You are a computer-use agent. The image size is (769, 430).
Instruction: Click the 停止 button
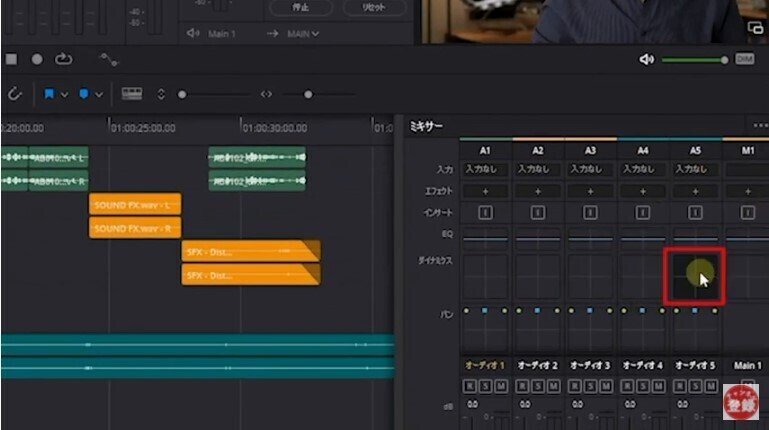tap(301, 7)
